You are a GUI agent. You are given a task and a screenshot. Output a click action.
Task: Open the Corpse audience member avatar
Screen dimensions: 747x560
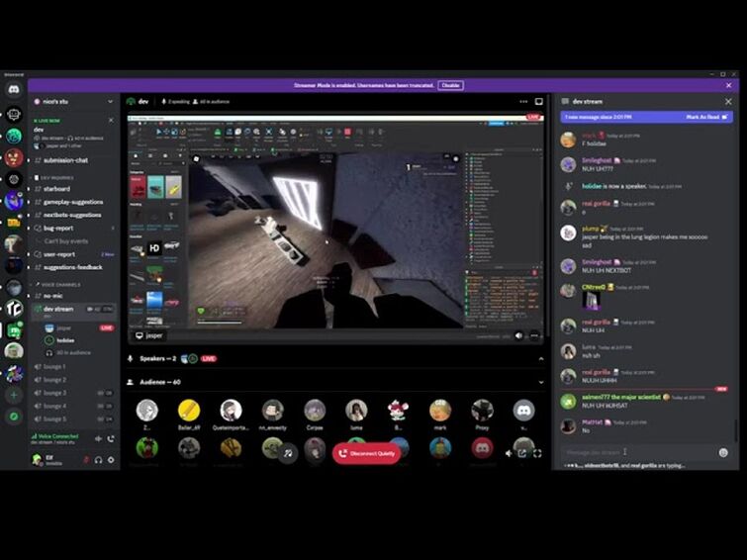(315, 410)
